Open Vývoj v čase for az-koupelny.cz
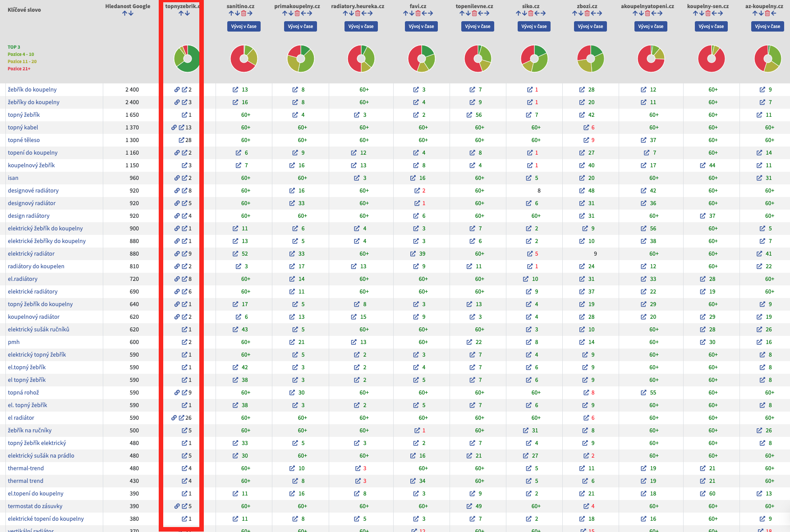Viewport: 790px width, 532px height. tap(767, 26)
